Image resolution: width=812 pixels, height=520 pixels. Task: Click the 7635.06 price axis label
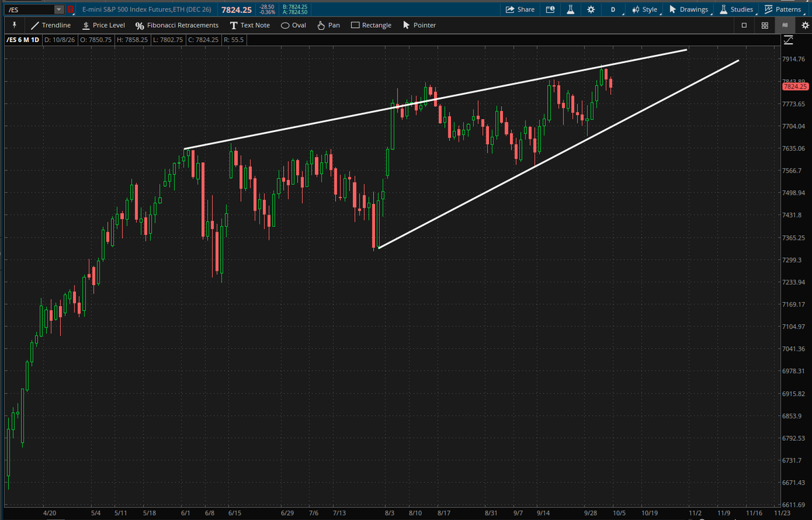[794, 148]
